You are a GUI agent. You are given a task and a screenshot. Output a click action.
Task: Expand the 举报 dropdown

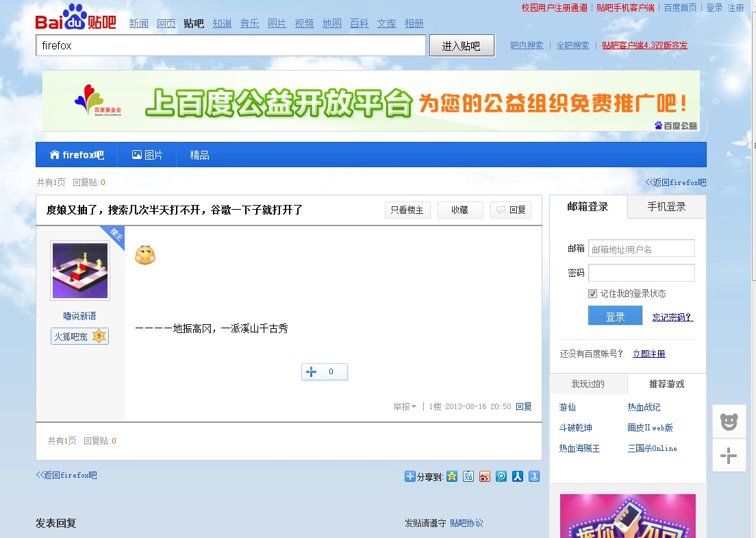(405, 407)
